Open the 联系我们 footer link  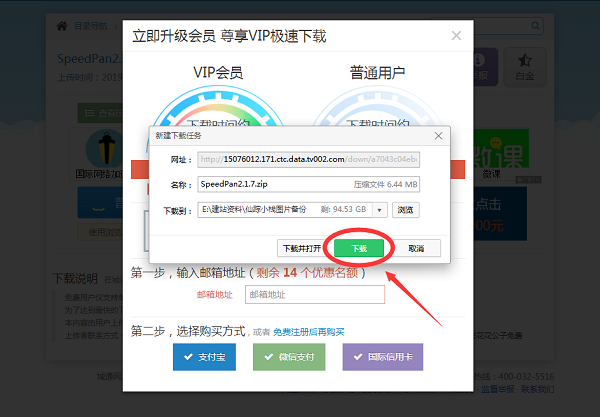pos(538,389)
